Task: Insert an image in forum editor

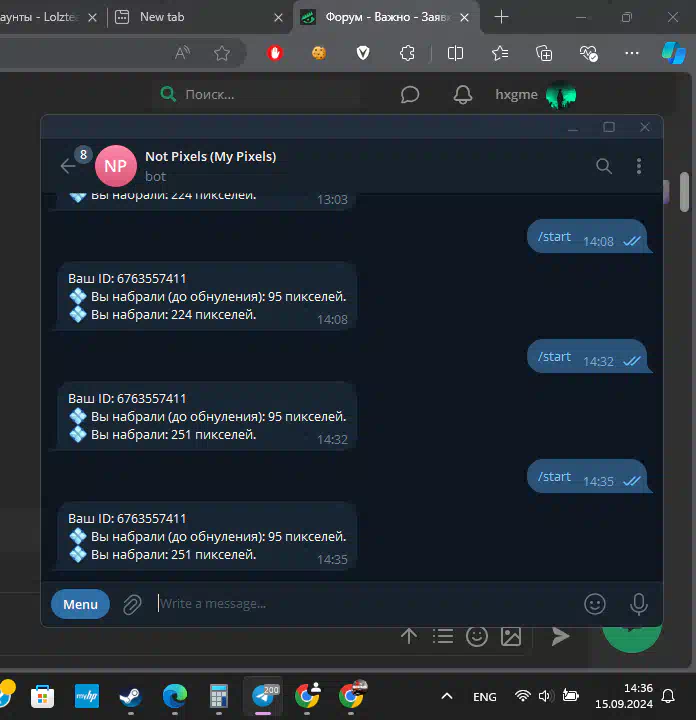Action: (511, 636)
